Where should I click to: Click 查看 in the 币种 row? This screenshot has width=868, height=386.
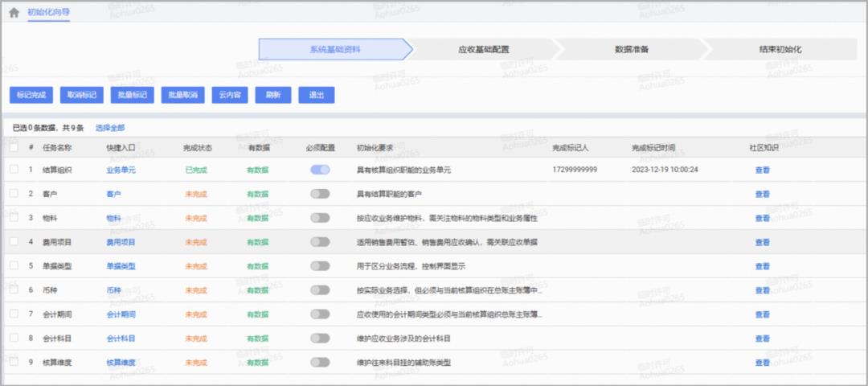point(762,290)
